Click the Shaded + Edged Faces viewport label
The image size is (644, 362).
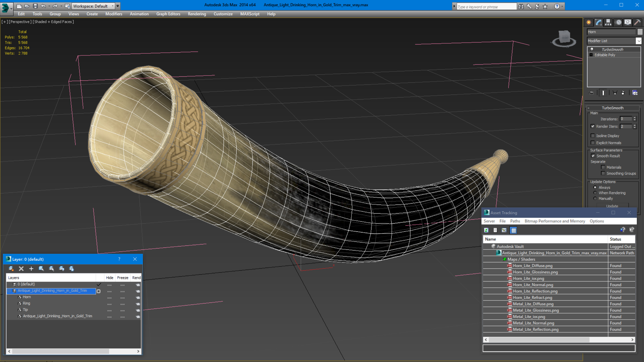[53, 22]
